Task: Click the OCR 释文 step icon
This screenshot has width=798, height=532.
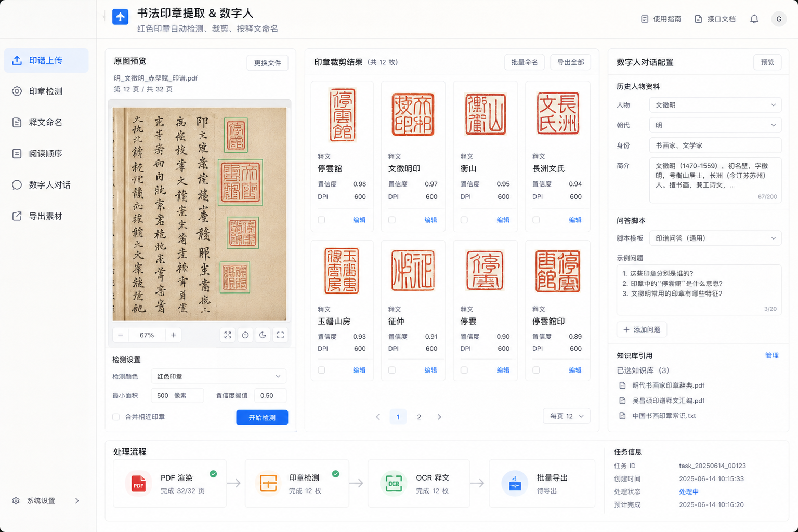Action: click(394, 484)
